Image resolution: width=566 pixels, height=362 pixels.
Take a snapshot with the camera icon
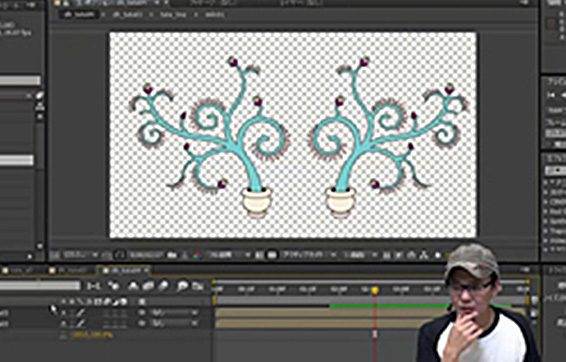tap(172, 255)
